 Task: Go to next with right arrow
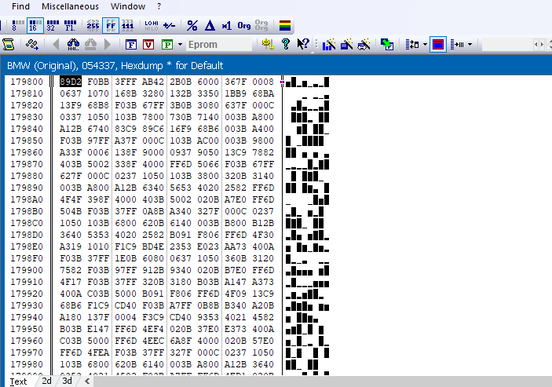tap(107, 44)
